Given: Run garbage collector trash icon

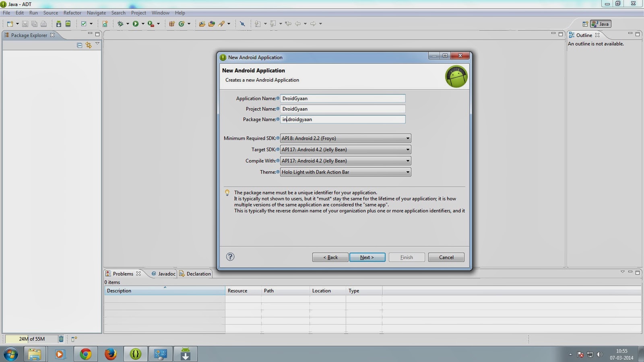Looking at the screenshot, I should coord(61,339).
